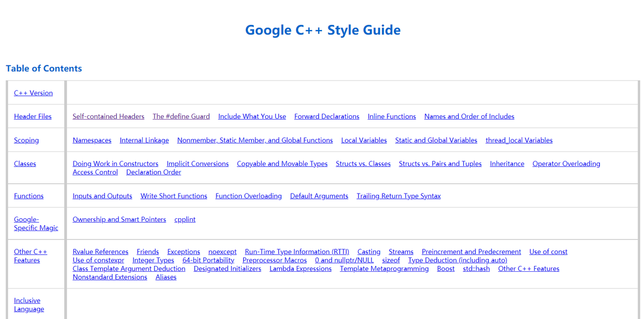Click the thread_local Variables link

click(519, 140)
